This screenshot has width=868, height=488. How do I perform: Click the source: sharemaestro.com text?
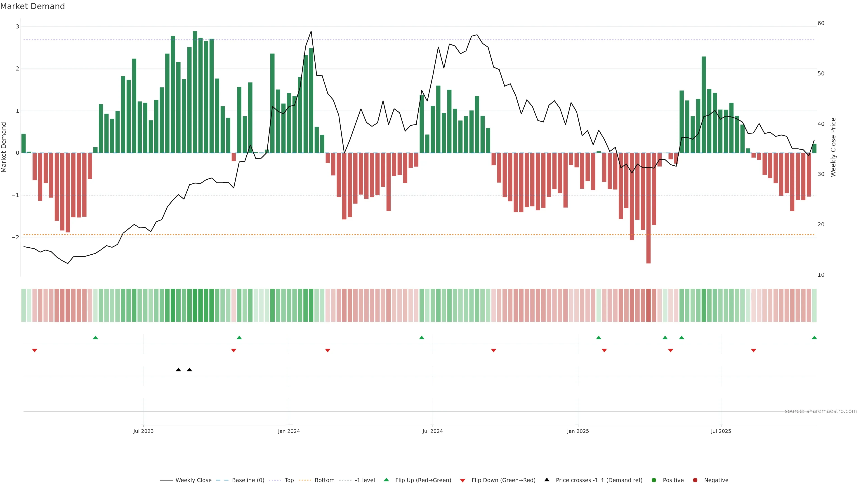coord(821,411)
